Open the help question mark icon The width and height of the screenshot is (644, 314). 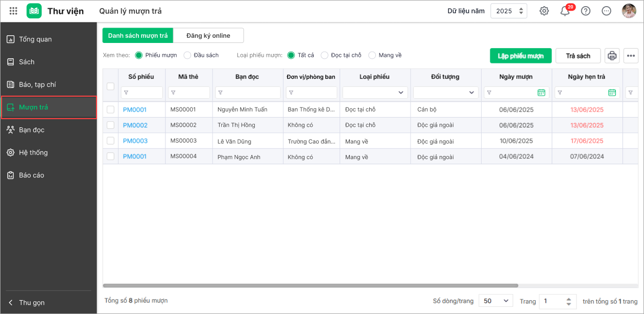click(586, 11)
